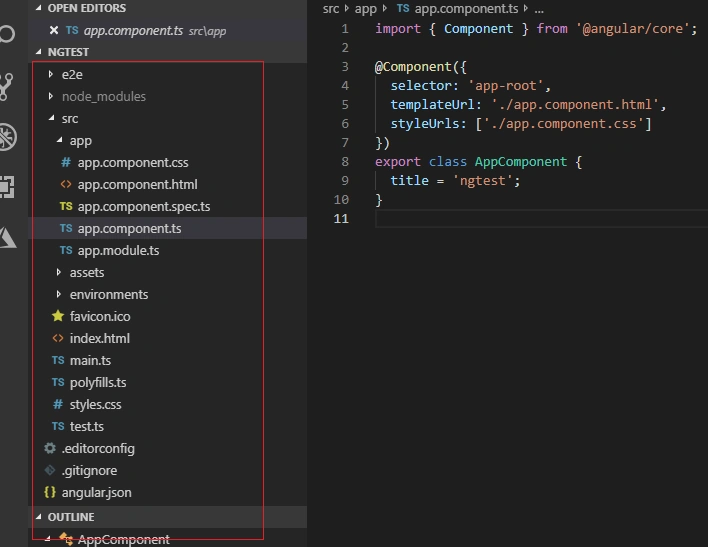The height and width of the screenshot is (547, 708).
Task: Click TS icon in editor breadcrumb
Action: coord(403,8)
